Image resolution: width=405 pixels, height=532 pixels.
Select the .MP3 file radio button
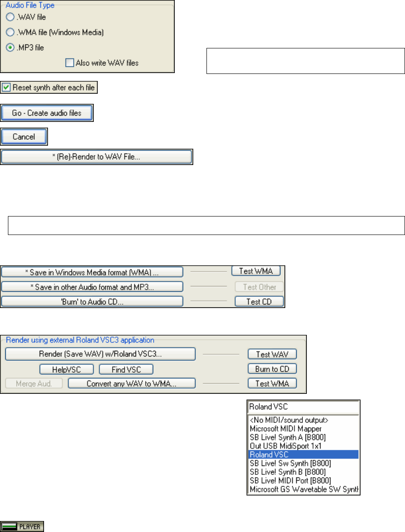(x=10, y=47)
